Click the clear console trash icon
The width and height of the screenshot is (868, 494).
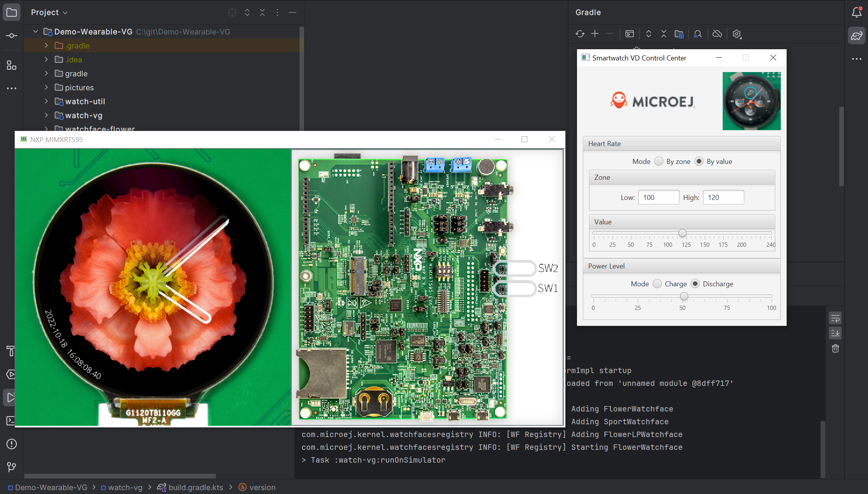(x=835, y=348)
